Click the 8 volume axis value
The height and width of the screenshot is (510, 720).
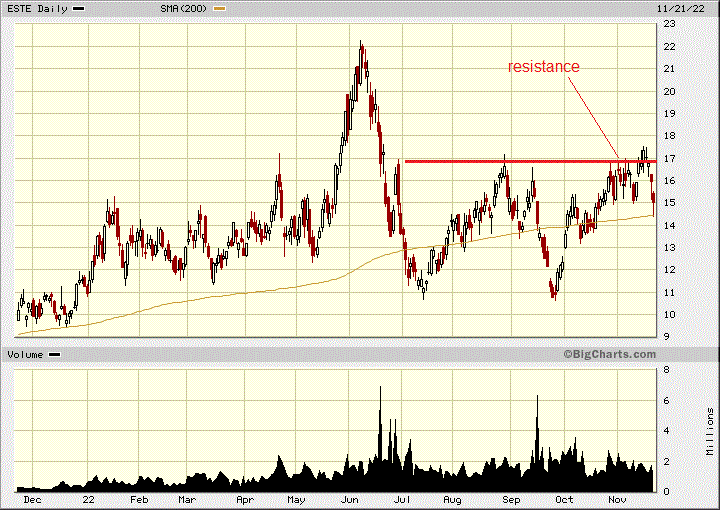(x=666, y=370)
